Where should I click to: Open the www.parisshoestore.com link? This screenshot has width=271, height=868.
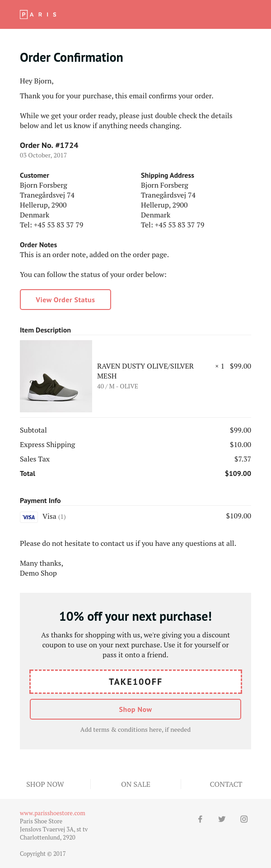(52, 813)
